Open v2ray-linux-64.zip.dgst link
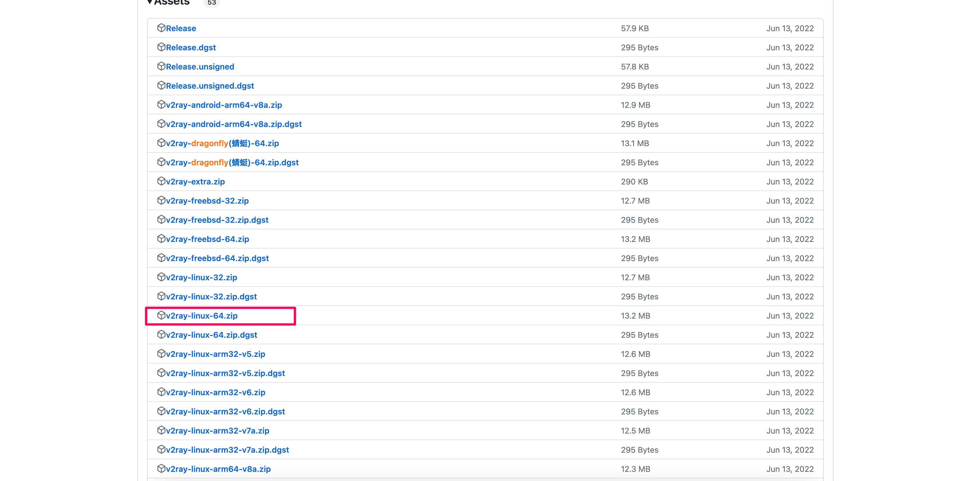 [x=212, y=335]
